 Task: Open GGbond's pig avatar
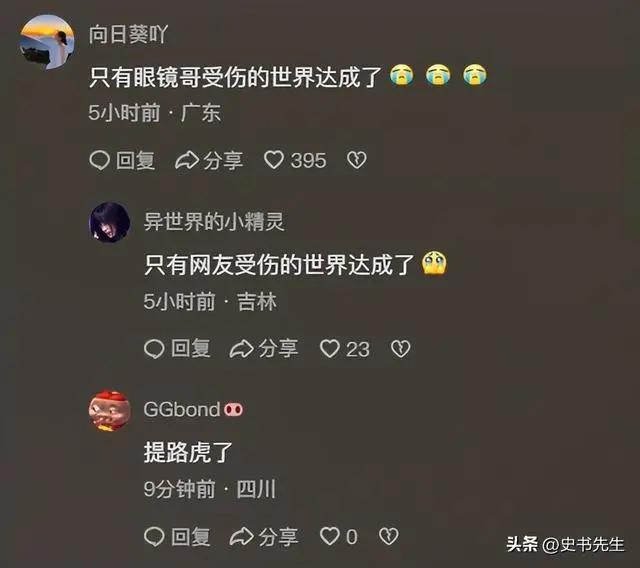pos(109,410)
